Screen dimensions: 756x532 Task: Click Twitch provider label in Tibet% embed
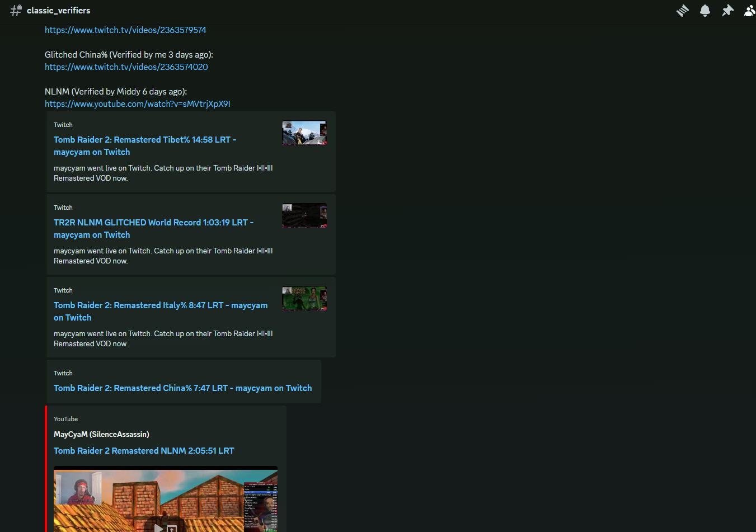63,125
